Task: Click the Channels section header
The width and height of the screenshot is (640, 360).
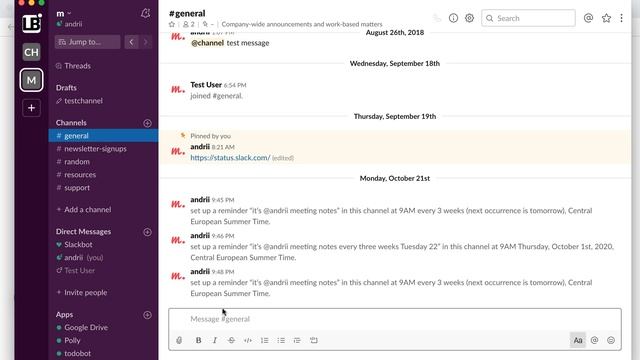Action: point(71,122)
